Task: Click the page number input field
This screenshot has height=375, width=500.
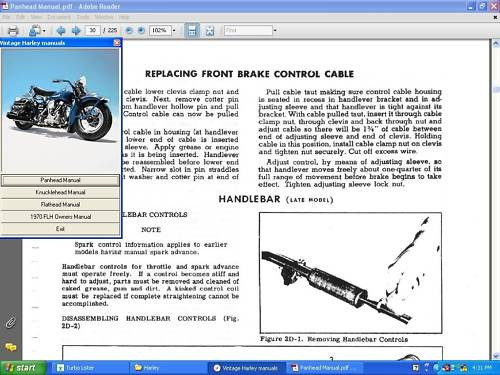Action: pyautogui.click(x=93, y=31)
